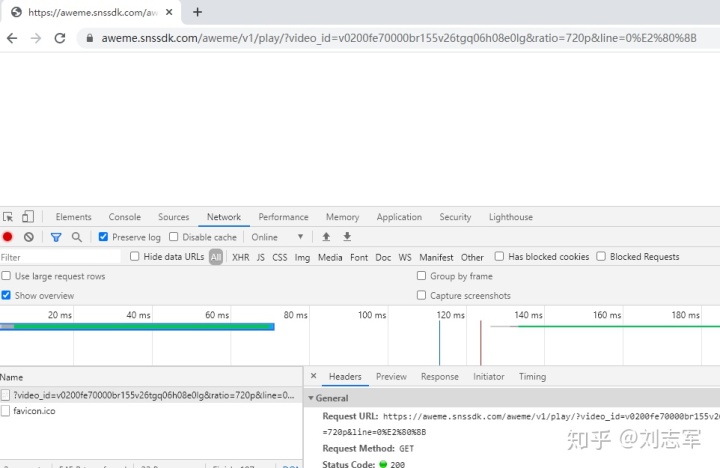
Task: Filter requests by Manifest
Action: pyautogui.click(x=436, y=257)
